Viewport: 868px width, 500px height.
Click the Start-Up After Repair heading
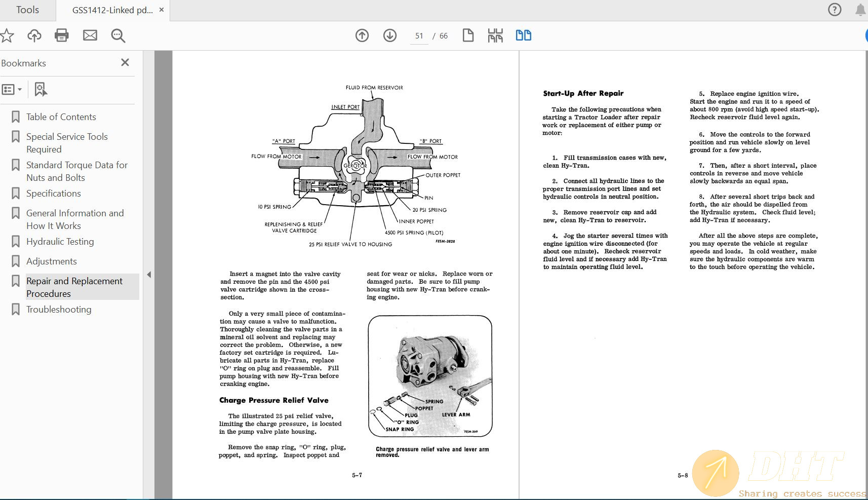[583, 93]
